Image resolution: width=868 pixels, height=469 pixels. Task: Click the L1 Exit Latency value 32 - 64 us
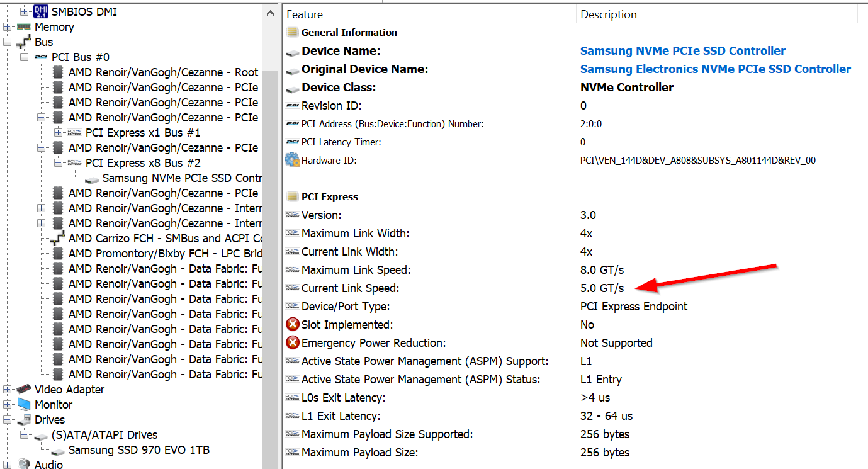pyautogui.click(x=607, y=416)
